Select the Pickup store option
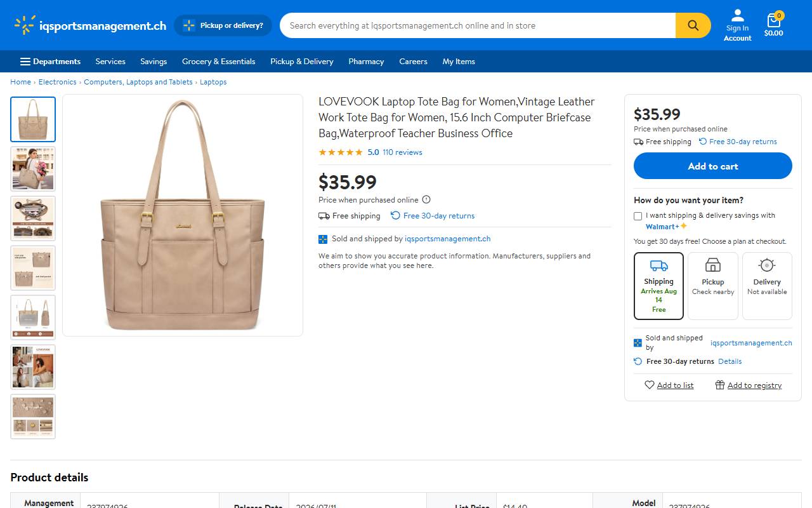 tap(713, 286)
